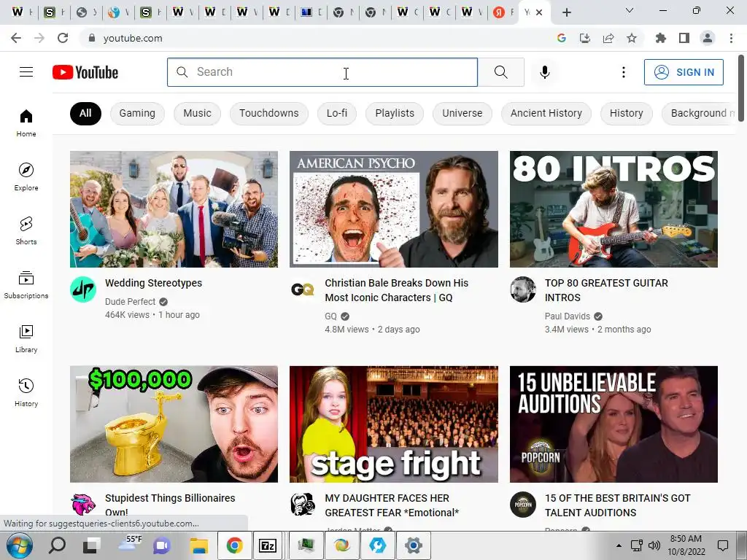
Task: Close the active YouTube tab
Action: [539, 12]
